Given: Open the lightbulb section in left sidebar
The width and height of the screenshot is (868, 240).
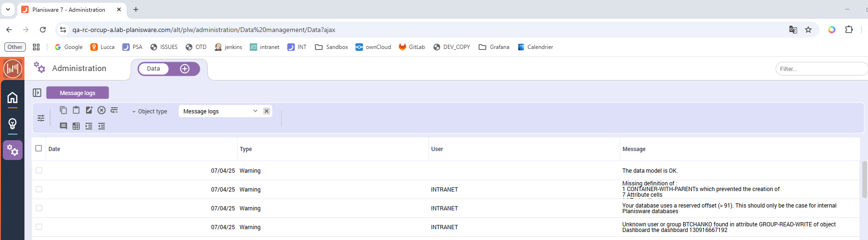Looking at the screenshot, I should pyautogui.click(x=13, y=124).
